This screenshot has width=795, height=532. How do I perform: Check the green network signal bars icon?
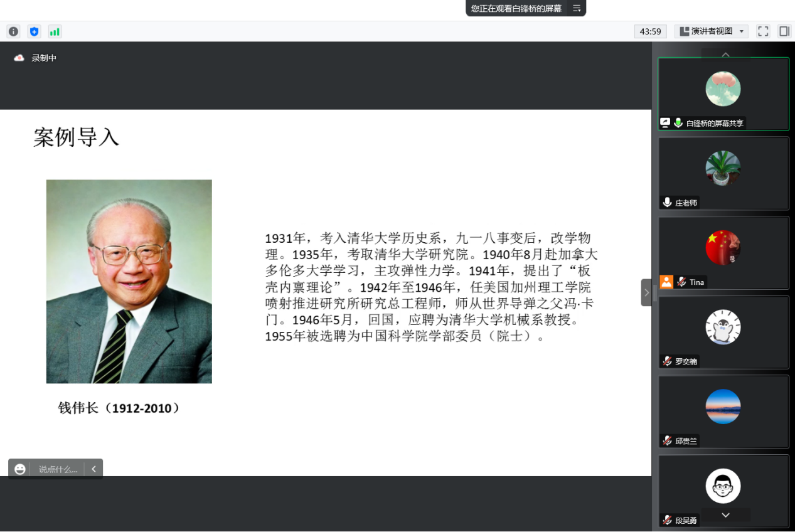point(55,31)
